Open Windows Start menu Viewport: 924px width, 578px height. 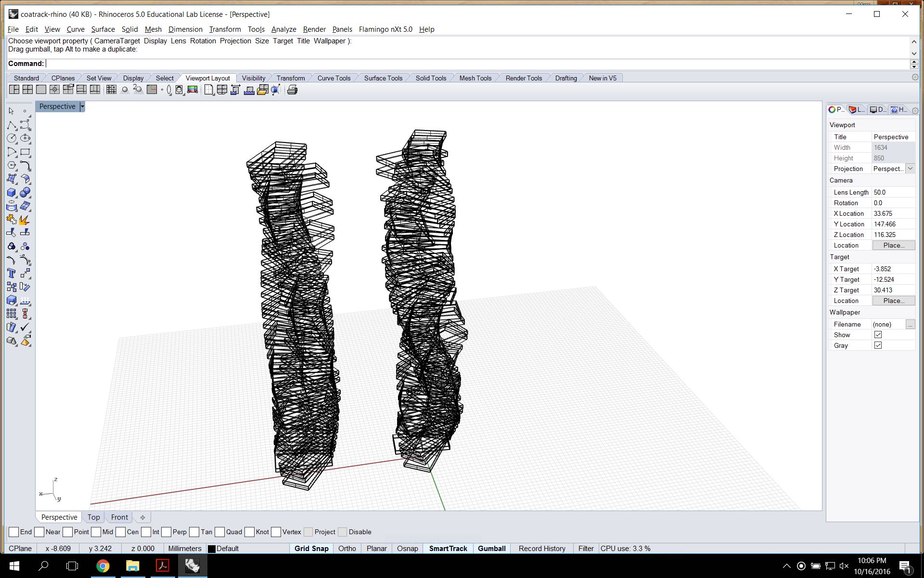(x=14, y=566)
